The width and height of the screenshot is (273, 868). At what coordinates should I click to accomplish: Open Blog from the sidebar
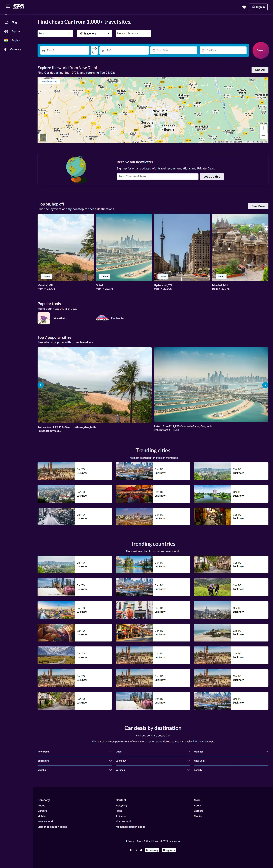[14, 22]
